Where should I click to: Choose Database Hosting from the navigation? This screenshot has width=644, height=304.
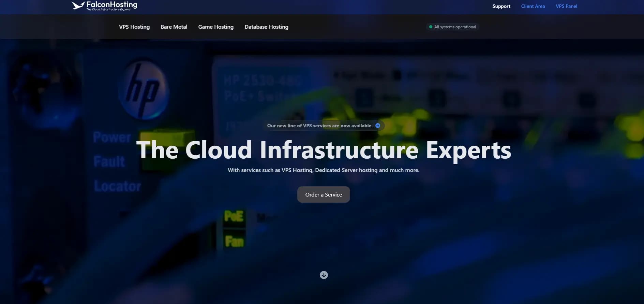pyautogui.click(x=266, y=27)
